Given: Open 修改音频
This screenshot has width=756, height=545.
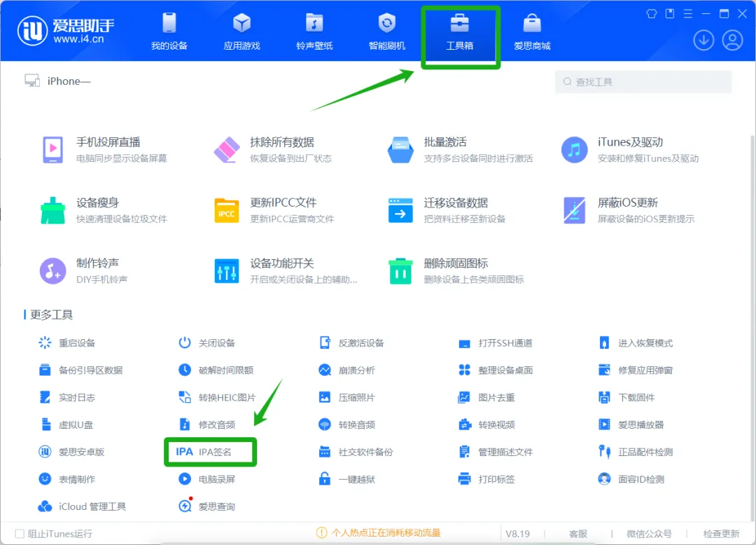Looking at the screenshot, I should pyautogui.click(x=206, y=425).
